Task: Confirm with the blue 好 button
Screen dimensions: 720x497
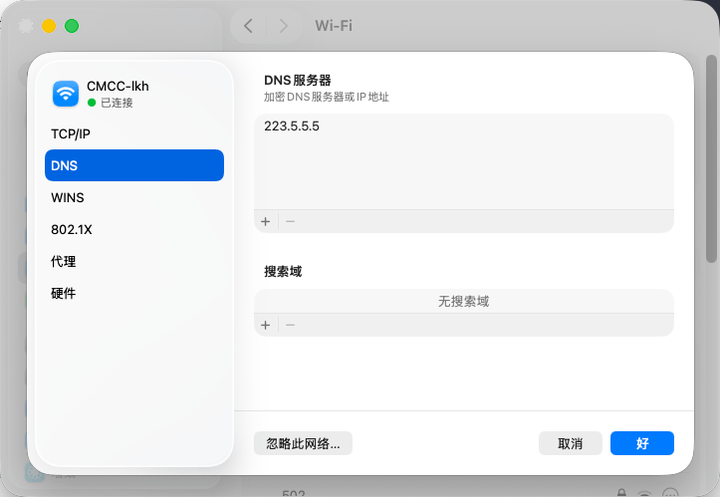Action: pyautogui.click(x=642, y=443)
